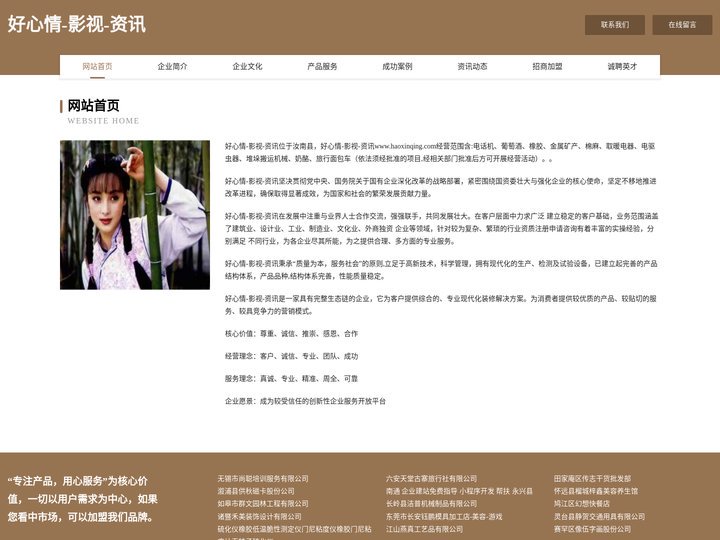
Task: Open footer link 长岭县洁普机械制品有限公司
Action: (x=432, y=504)
